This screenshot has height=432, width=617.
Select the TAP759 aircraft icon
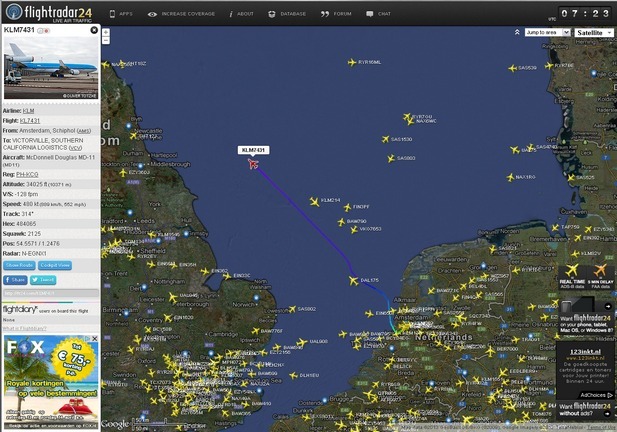(x=555, y=227)
